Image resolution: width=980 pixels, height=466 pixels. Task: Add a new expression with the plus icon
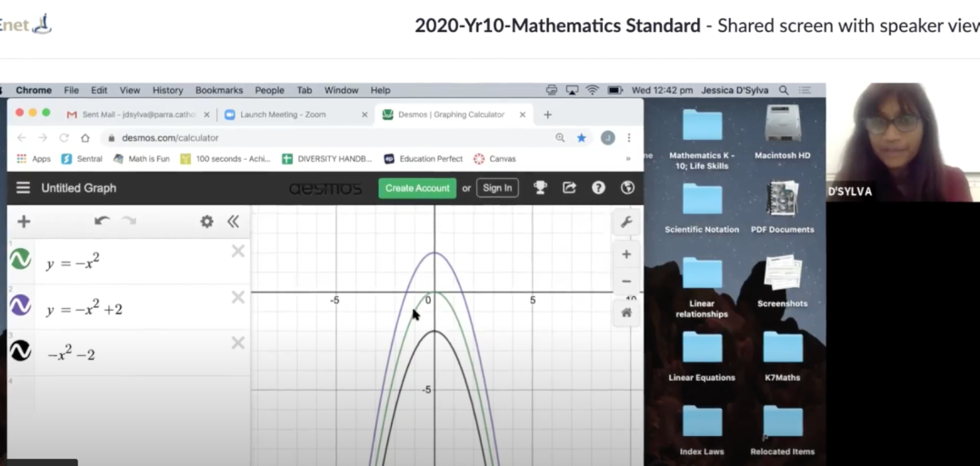click(x=24, y=221)
